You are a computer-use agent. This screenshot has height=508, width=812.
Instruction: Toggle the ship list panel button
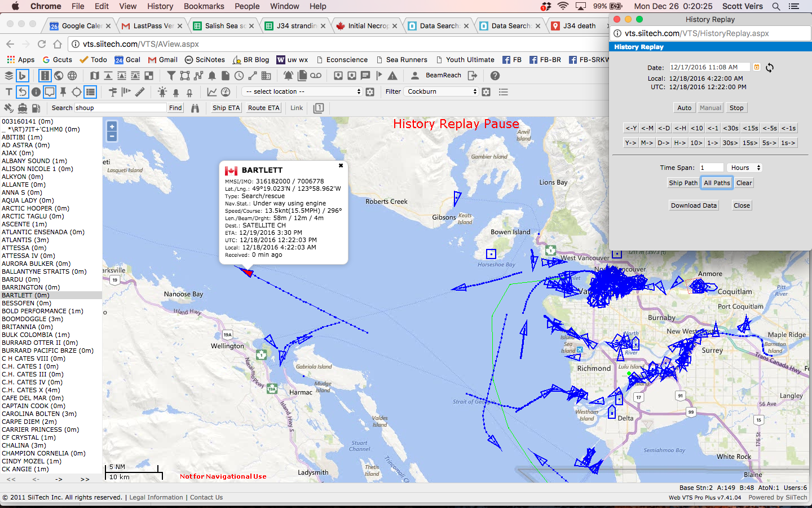pos(90,91)
